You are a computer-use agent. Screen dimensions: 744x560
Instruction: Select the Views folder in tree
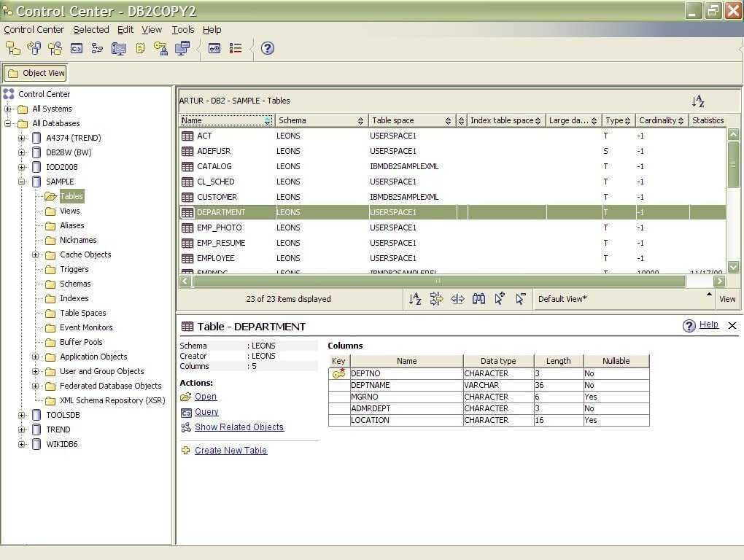(x=70, y=211)
